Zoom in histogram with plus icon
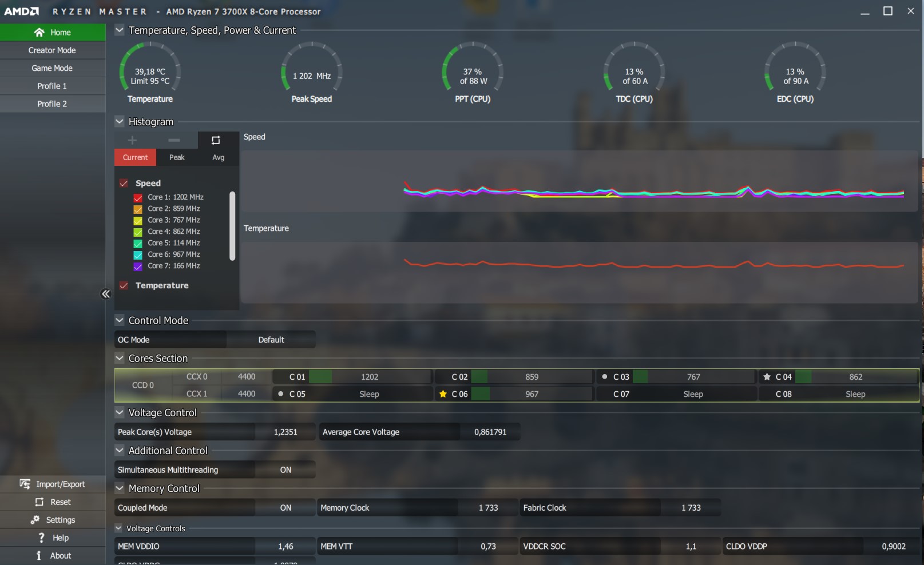 point(132,140)
